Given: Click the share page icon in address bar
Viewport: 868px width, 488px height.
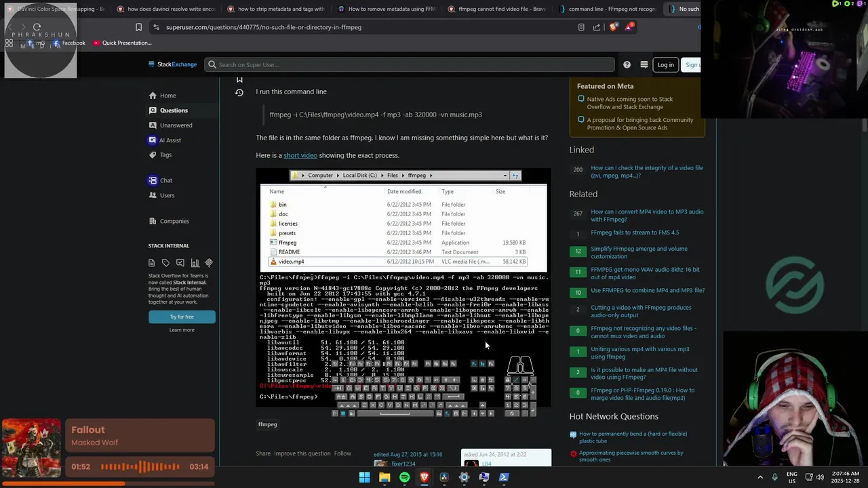Looking at the screenshot, I should tap(597, 27).
